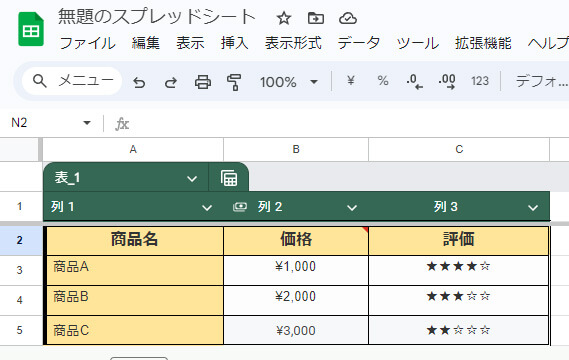Open the Google Sheets home icon
This screenshot has height=360, width=569.
click(x=31, y=29)
